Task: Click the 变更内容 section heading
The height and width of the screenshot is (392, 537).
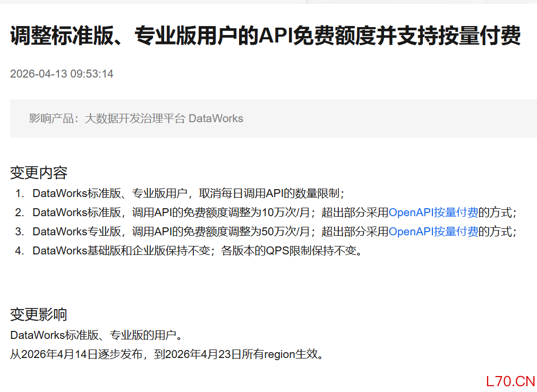Action: tap(39, 173)
